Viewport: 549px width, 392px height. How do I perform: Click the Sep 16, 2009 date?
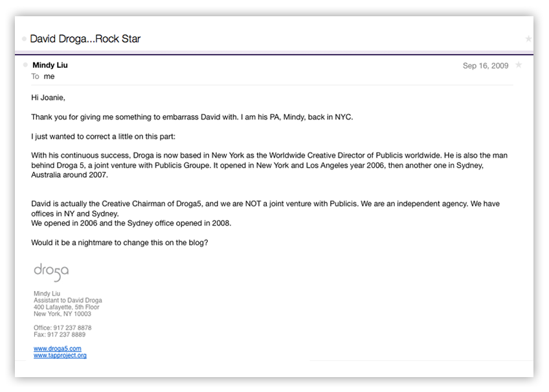click(x=486, y=66)
